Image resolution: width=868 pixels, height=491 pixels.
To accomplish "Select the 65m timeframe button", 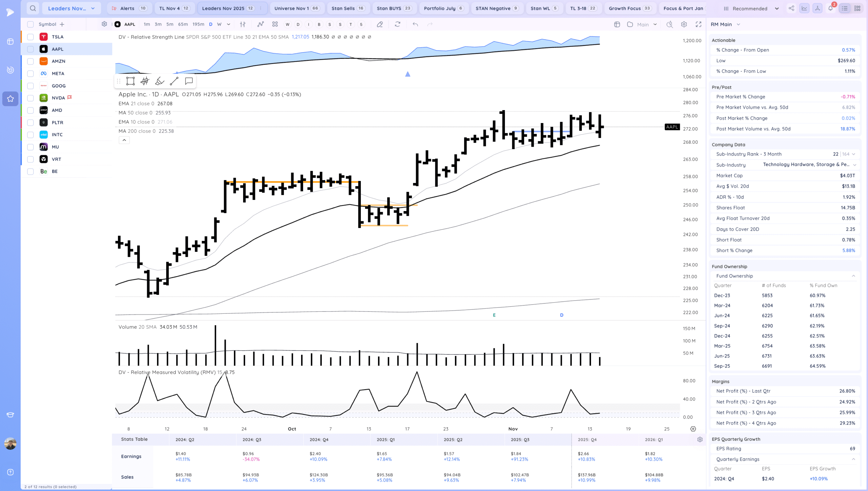I will click(x=183, y=24).
